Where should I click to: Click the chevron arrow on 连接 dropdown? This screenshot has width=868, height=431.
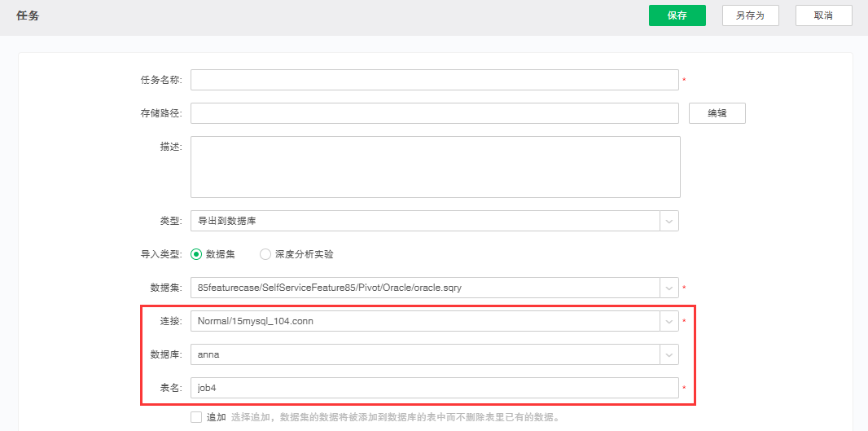[x=669, y=321]
